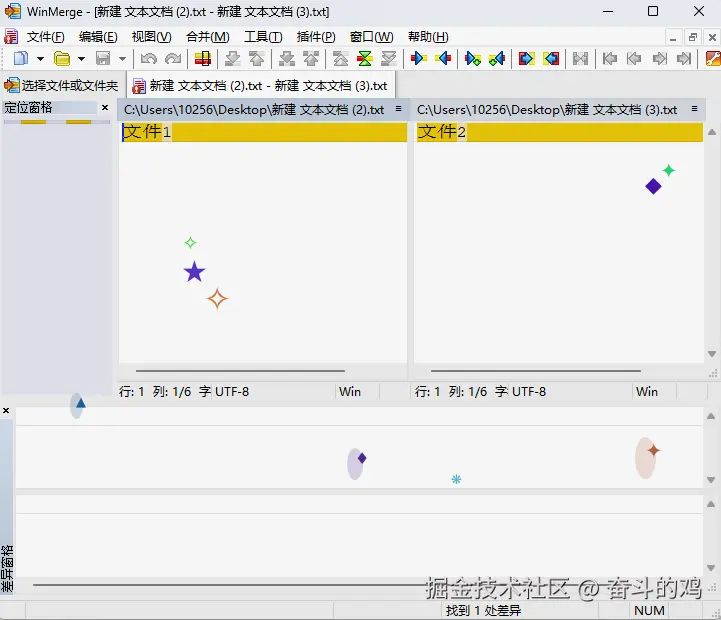The width and height of the screenshot is (721, 620).
Task: Click the scroll-up arrow of the editor
Action: click(x=712, y=132)
